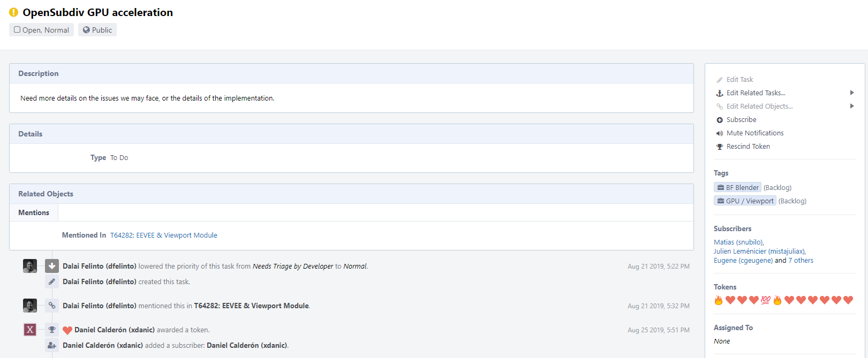Image resolution: width=868 pixels, height=358 pixels.
Task: Click the trophy icon beside 'awarded a token' entry
Action: 52,330
